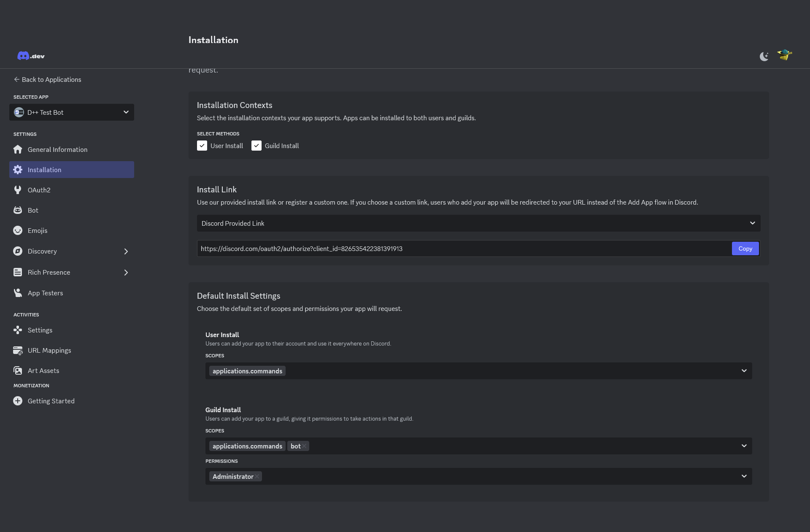
Task: Click the Art Assets image icon
Action: click(x=18, y=370)
